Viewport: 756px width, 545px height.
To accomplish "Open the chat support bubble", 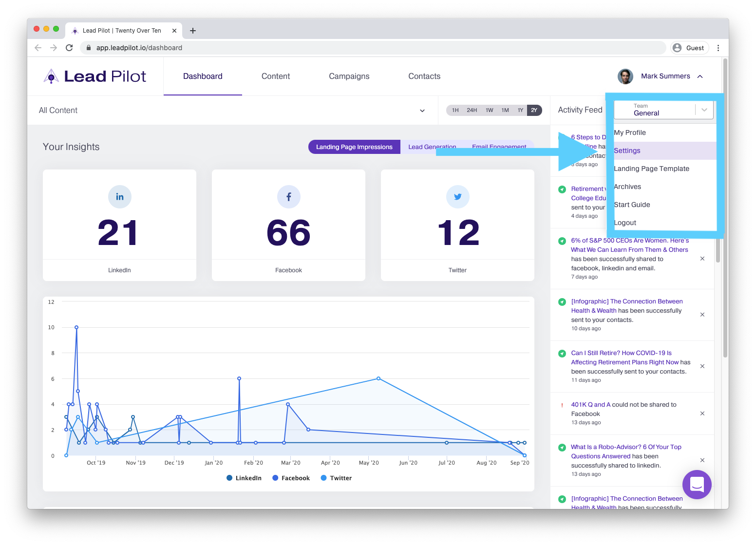I will point(697,484).
